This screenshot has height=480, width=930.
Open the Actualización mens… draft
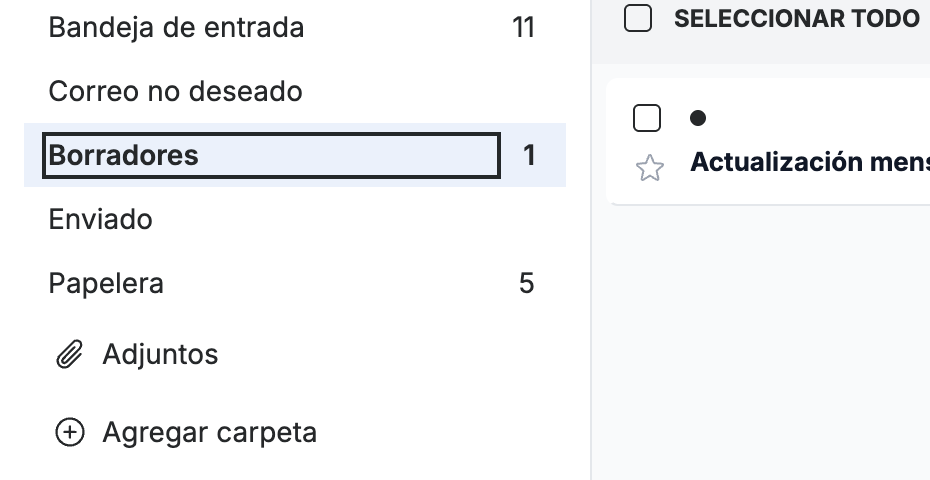810,162
